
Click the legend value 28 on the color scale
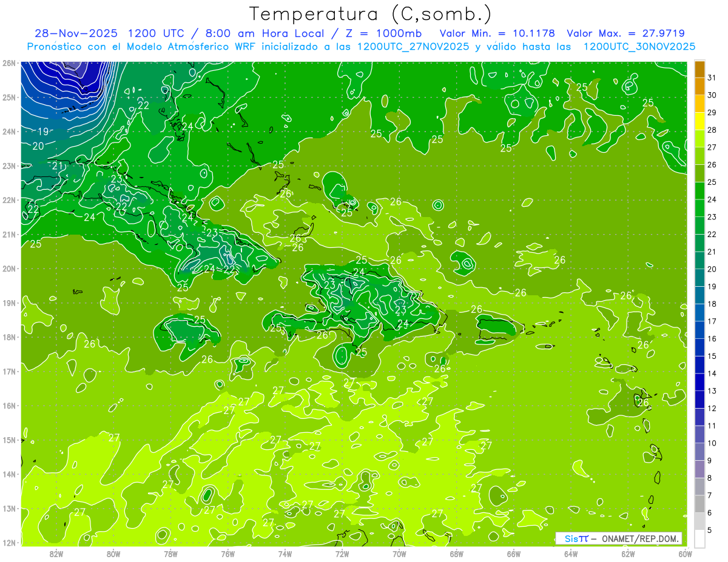click(x=712, y=129)
